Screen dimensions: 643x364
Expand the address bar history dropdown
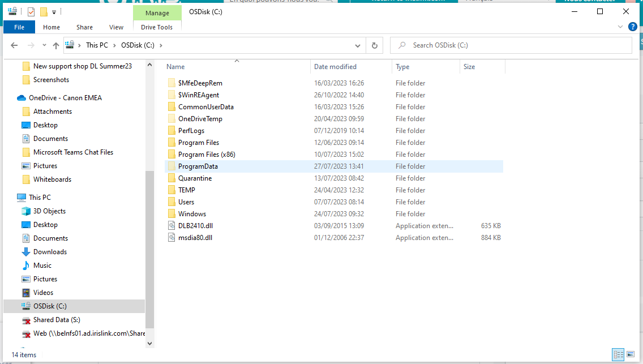pyautogui.click(x=358, y=45)
